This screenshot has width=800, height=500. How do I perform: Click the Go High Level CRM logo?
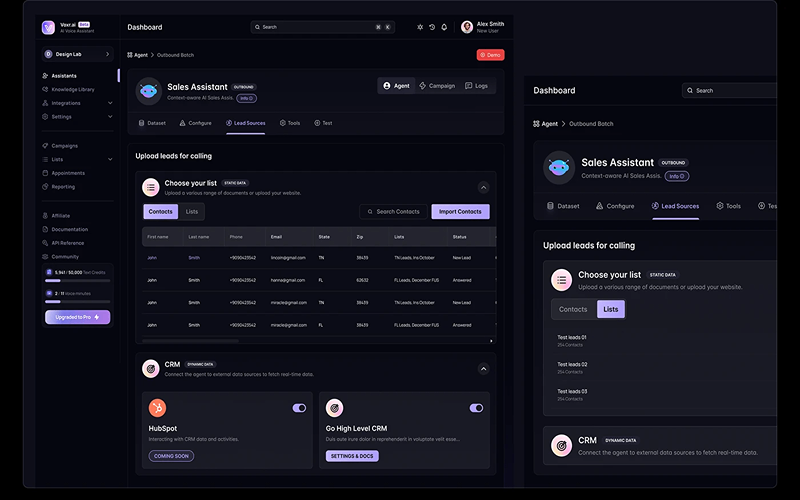[335, 408]
